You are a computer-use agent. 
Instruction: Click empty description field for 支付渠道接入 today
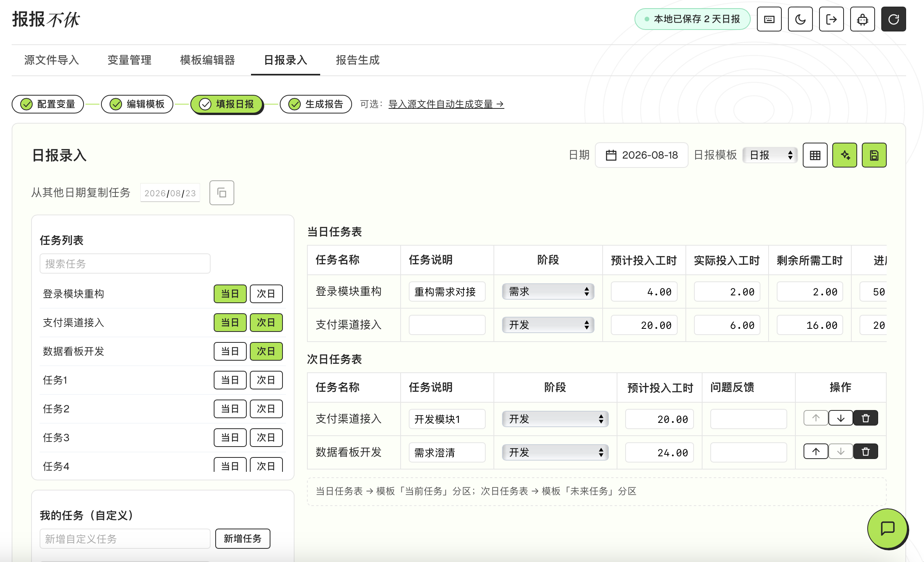click(447, 325)
